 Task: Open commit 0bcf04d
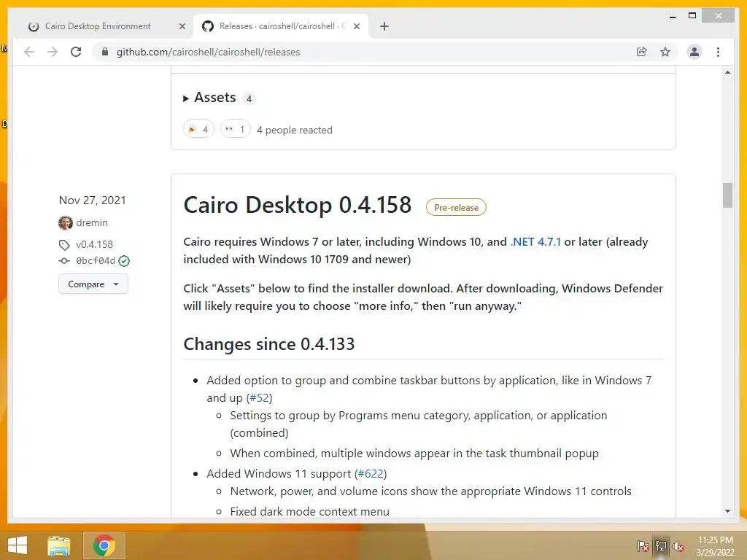[96, 260]
